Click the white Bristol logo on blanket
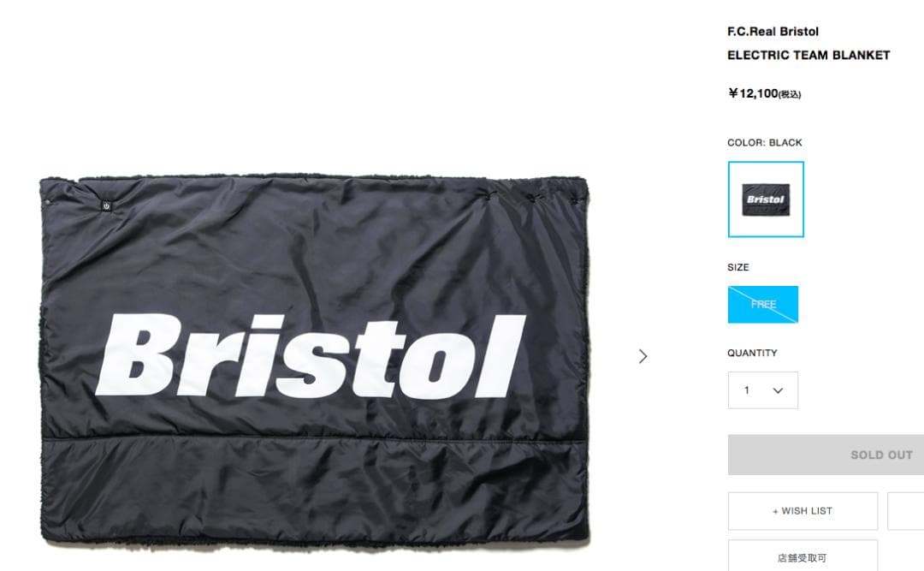The width and height of the screenshot is (924, 571). pos(310,355)
